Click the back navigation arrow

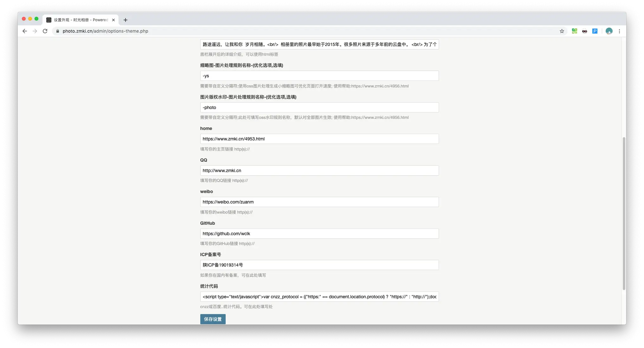(24, 31)
